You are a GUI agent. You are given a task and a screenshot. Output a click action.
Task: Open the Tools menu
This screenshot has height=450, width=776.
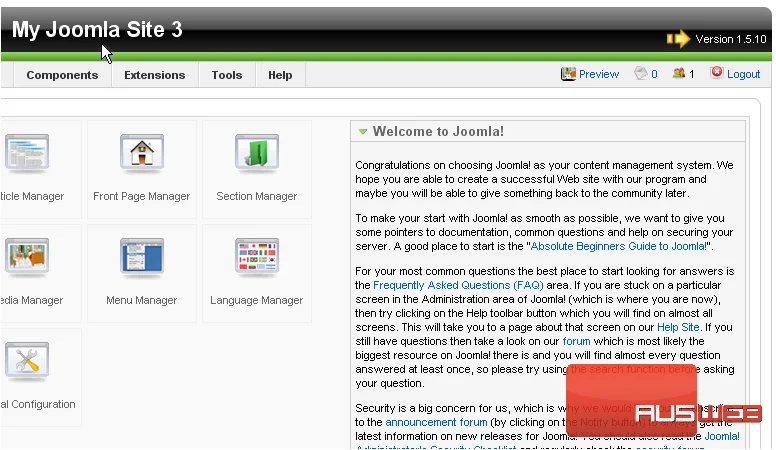(227, 75)
